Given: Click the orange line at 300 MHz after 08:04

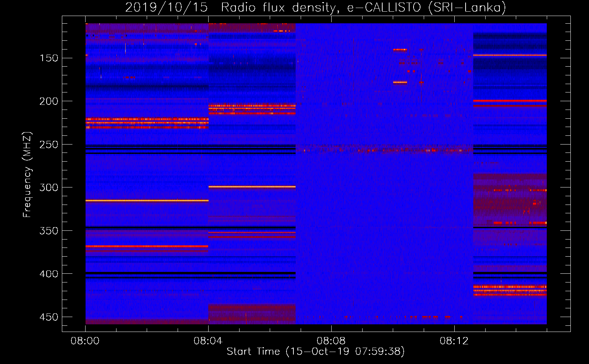Looking at the screenshot, I should pyautogui.click(x=252, y=187).
